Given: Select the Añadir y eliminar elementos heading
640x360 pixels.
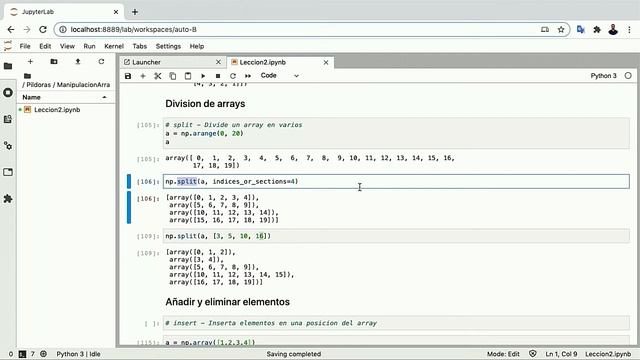Looking at the screenshot, I should (227, 302).
